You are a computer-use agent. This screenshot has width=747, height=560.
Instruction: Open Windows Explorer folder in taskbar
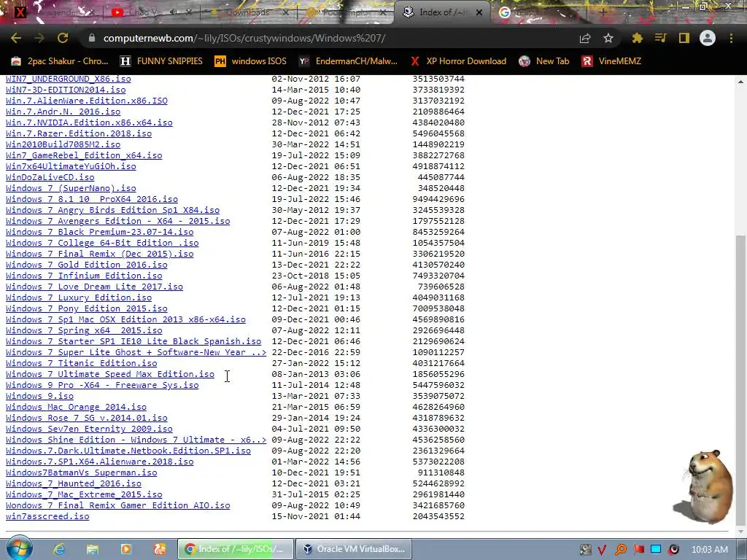tap(93, 549)
